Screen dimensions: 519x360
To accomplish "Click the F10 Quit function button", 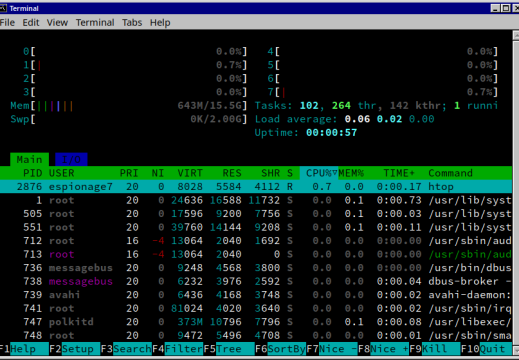I will pyautogui.click(x=486, y=349).
